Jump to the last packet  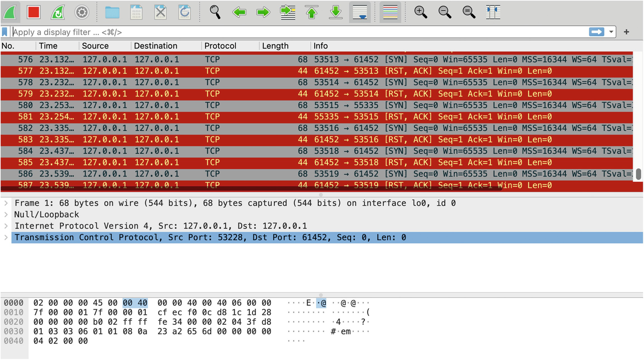pos(336,12)
